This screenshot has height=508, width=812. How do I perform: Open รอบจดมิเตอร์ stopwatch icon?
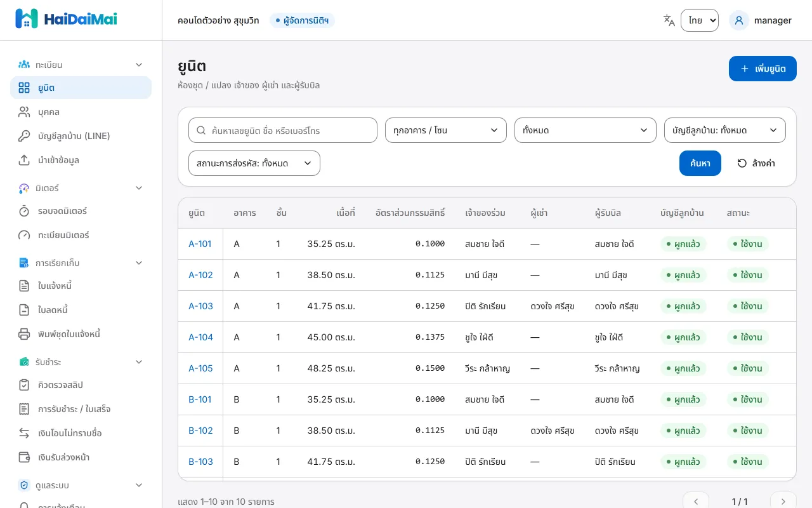(24, 211)
